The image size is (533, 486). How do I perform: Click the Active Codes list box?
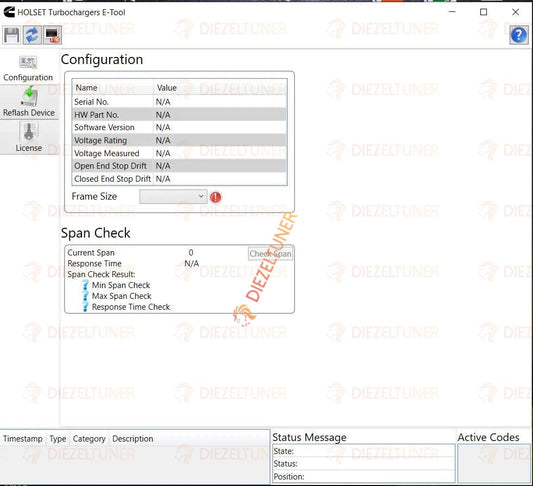[494, 463]
